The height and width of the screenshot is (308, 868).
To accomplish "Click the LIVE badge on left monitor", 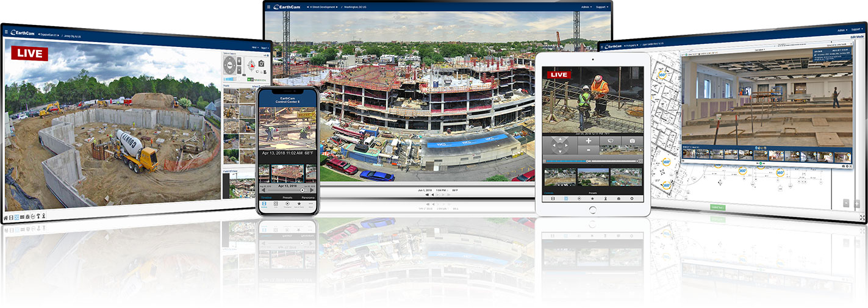I will pos(29,53).
